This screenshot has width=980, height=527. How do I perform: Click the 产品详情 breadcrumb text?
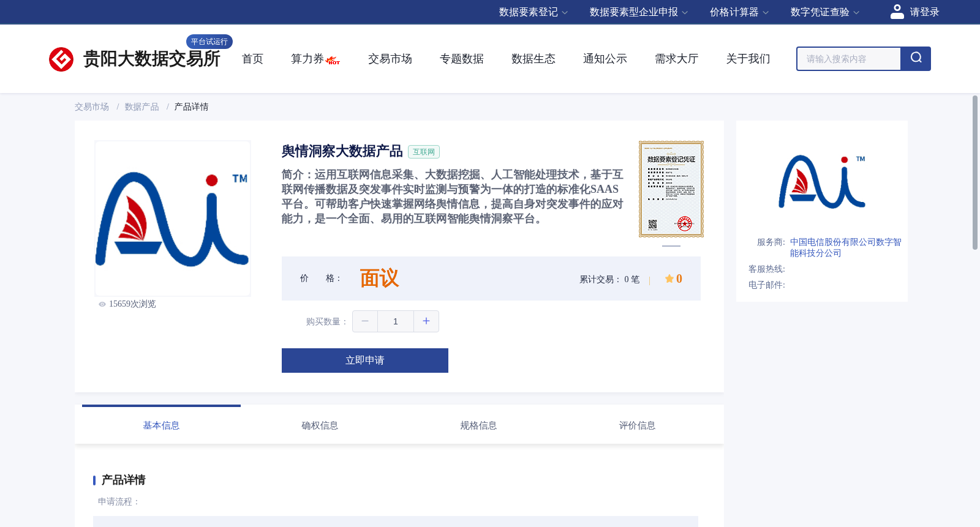click(x=192, y=107)
